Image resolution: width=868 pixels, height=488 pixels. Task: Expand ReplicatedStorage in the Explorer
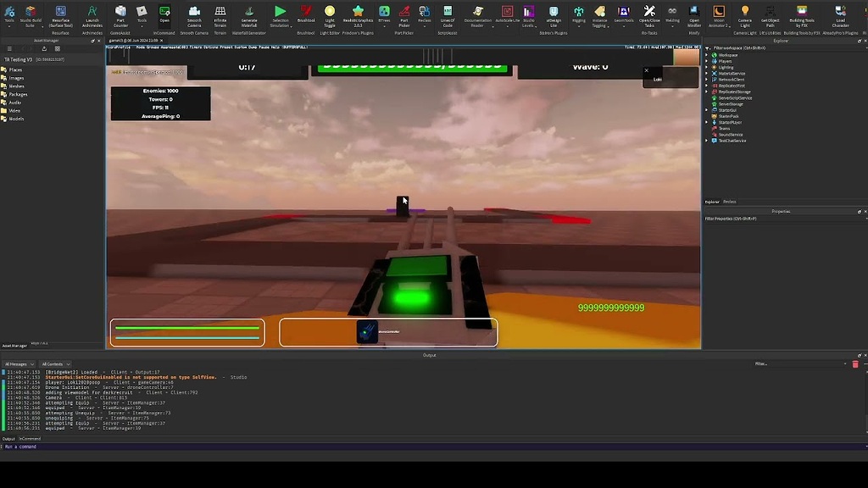[x=705, y=91]
